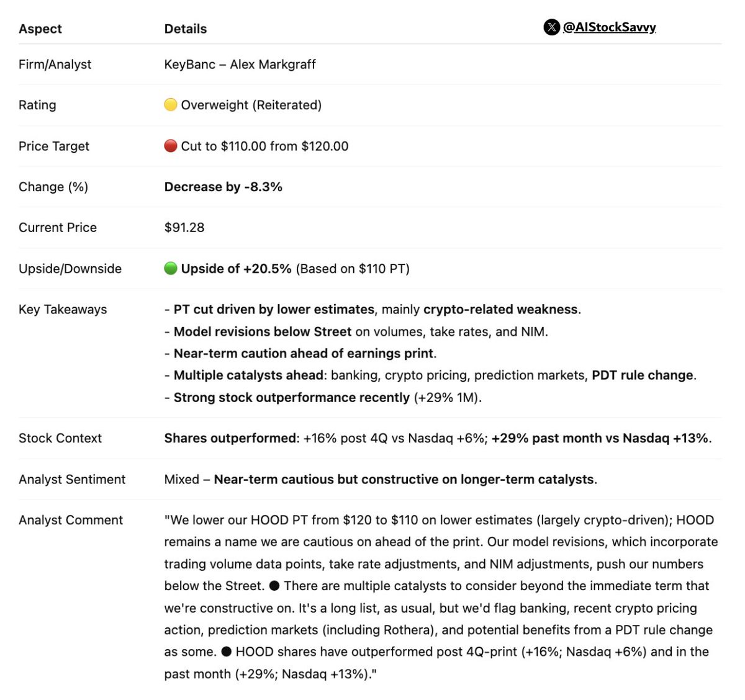This screenshot has height=700, width=745.
Task: Click the Stock Context row label
Action: tap(60, 438)
